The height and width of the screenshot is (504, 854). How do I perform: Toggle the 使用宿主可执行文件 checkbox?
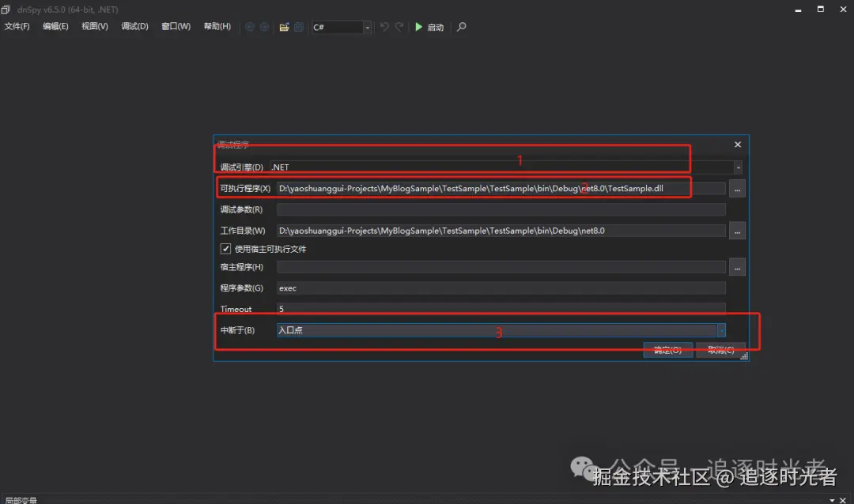tap(225, 249)
